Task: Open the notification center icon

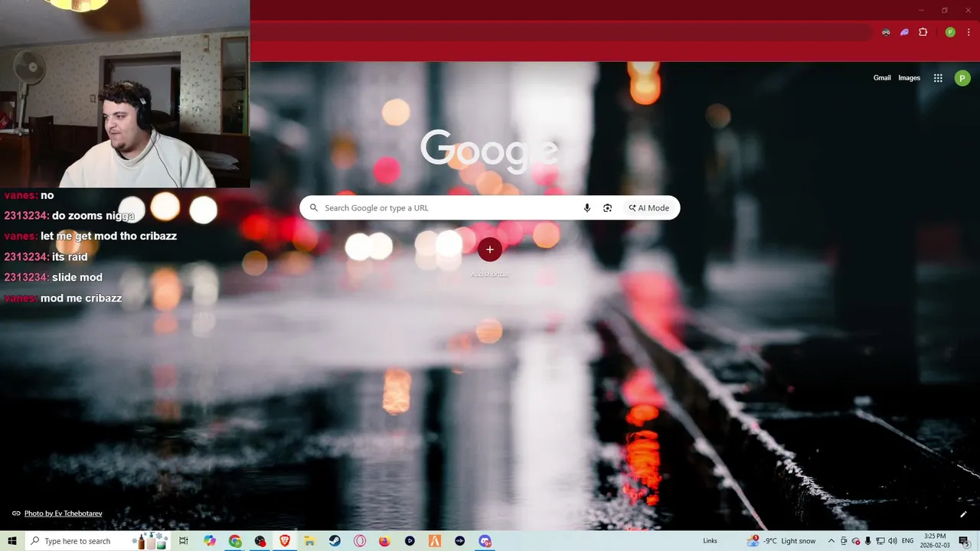Action: tap(964, 541)
